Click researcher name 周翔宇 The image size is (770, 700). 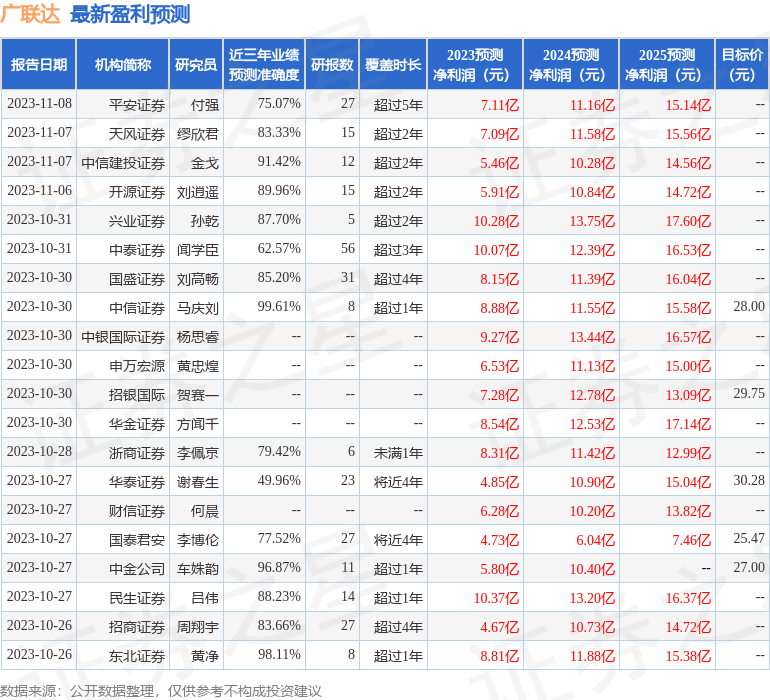(198, 626)
